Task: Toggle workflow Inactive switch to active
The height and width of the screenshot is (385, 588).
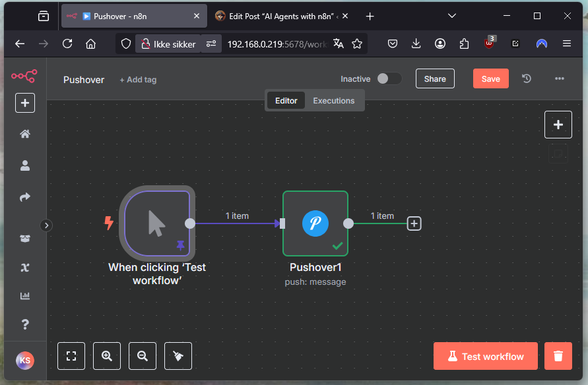Action: click(389, 78)
